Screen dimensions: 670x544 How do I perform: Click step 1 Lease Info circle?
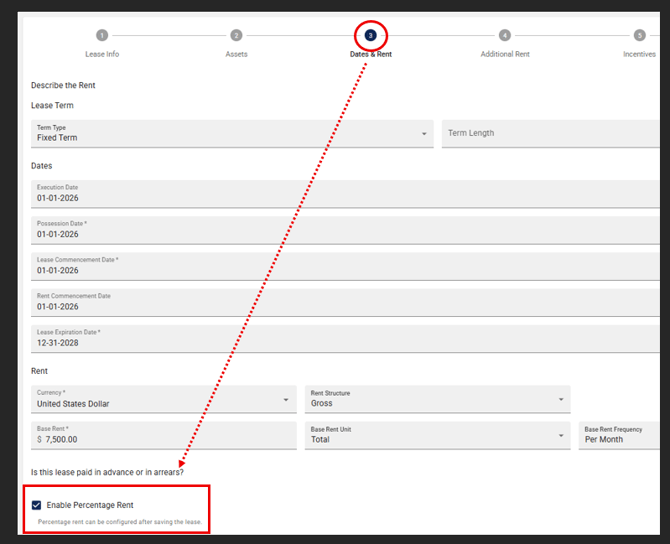point(102,35)
